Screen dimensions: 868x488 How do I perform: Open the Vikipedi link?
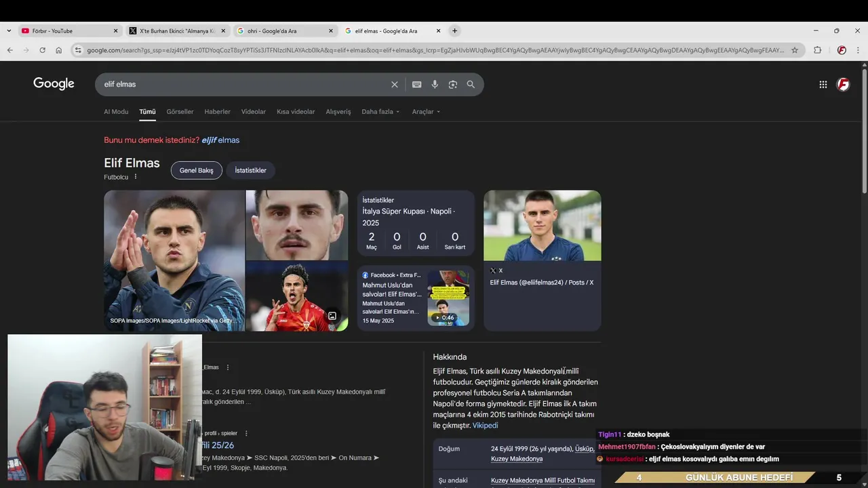point(486,426)
